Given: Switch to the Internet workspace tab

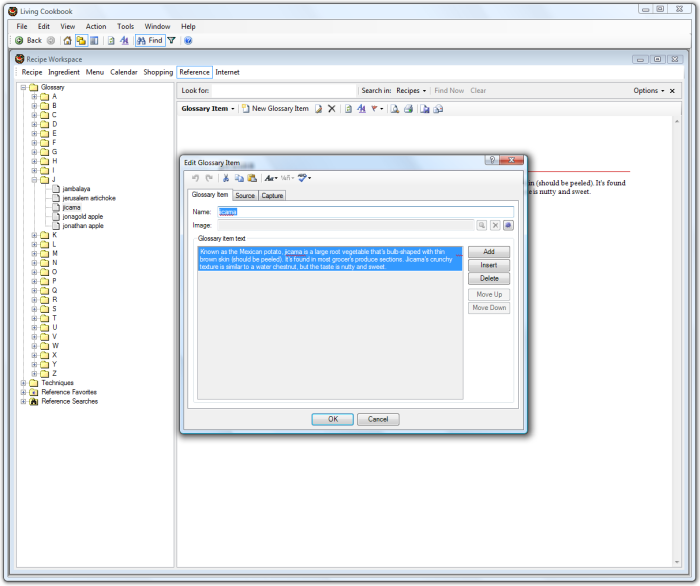Looking at the screenshot, I should point(227,72).
